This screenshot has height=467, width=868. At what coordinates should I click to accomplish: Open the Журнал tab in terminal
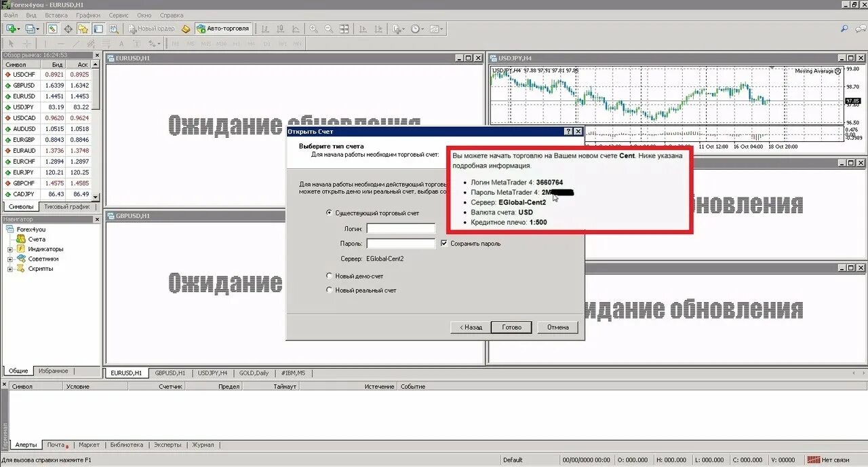click(203, 445)
